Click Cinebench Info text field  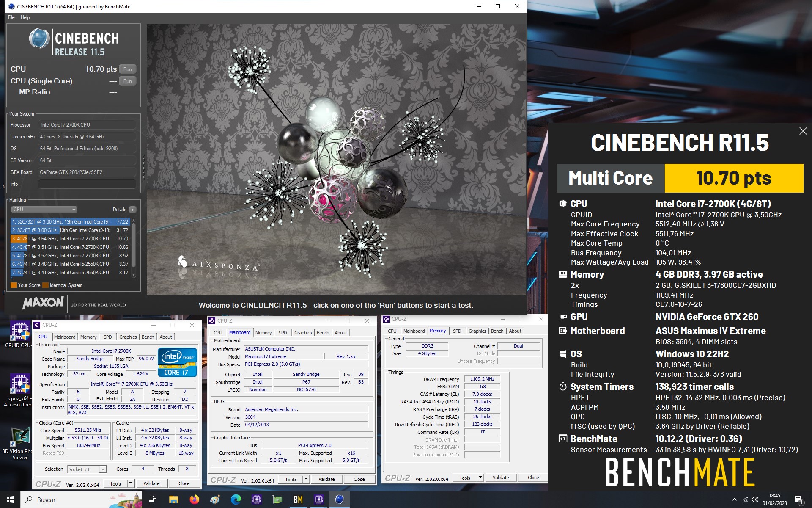[x=87, y=184]
